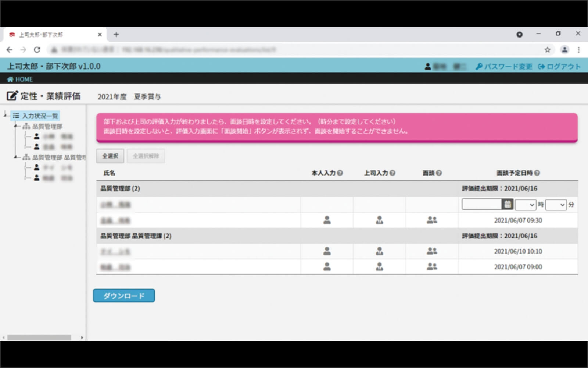
Task: Click the Chrome media control circle icon
Action: pos(519,35)
